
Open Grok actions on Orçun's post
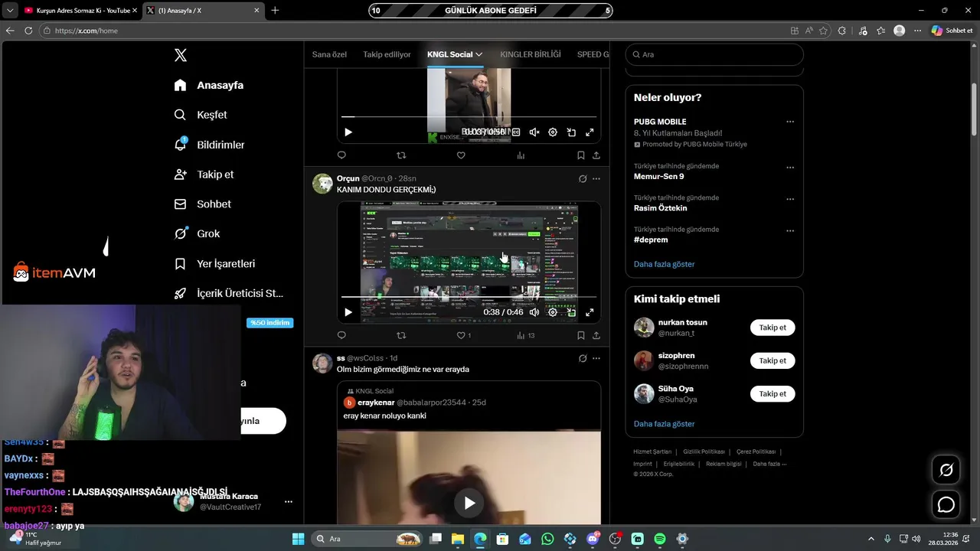[x=583, y=178]
